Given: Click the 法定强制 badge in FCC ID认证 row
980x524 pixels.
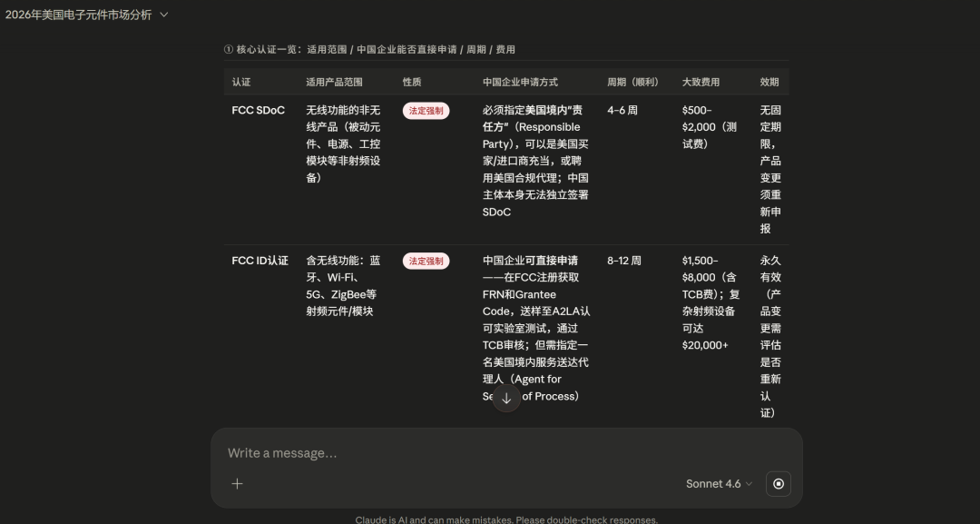Looking at the screenshot, I should coord(426,261).
